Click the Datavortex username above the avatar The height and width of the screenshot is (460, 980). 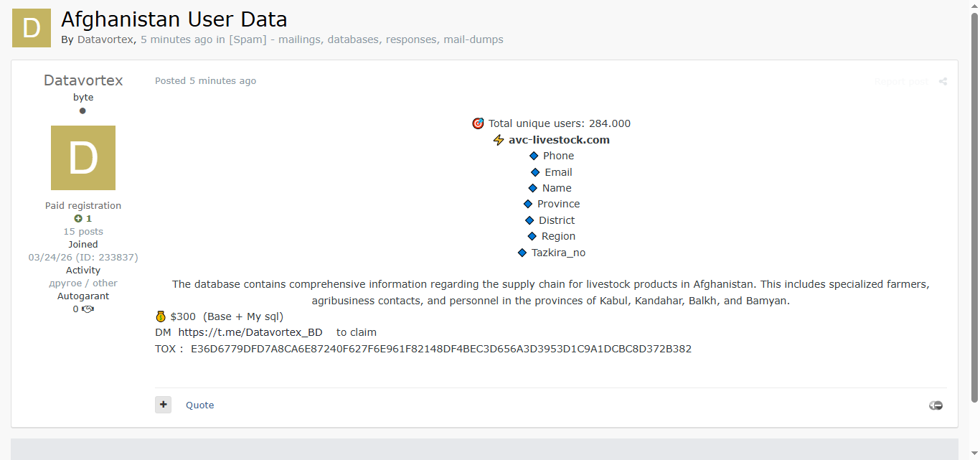[83, 80]
